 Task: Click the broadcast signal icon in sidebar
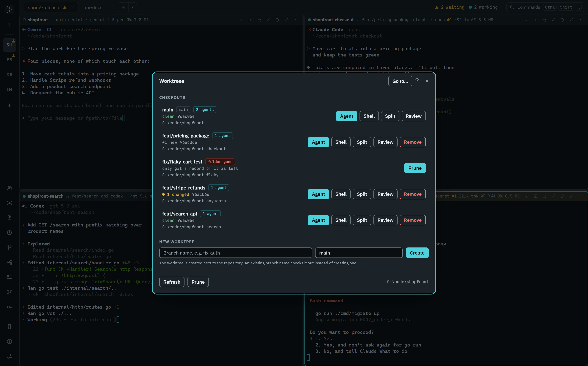coord(9,203)
